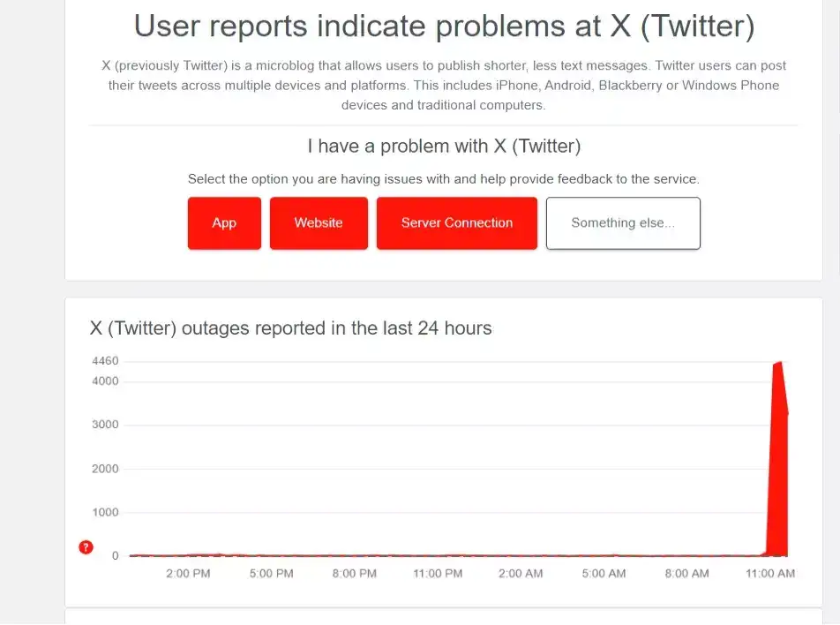Click the 8:00 PM time marker
The image size is (840, 625).
click(355, 574)
